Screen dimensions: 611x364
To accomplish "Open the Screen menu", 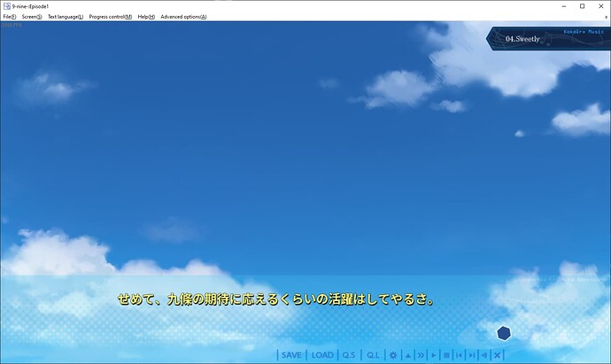I will (x=32, y=17).
